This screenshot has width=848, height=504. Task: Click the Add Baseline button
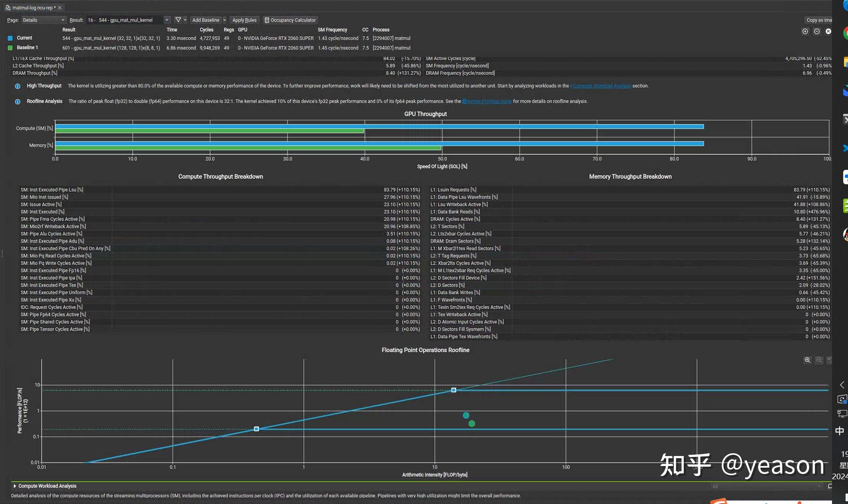[x=205, y=20]
